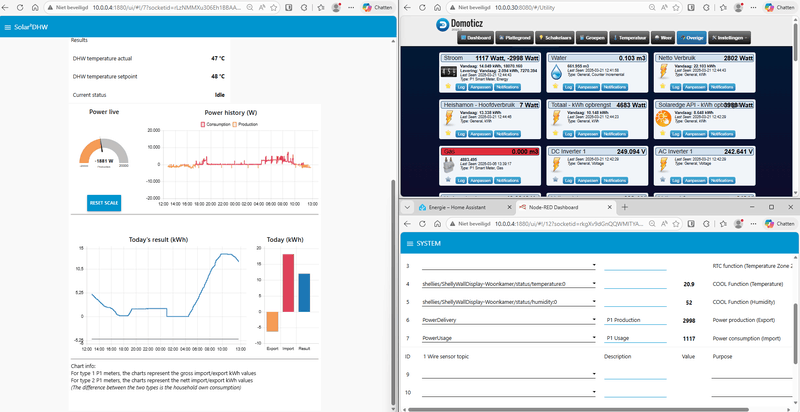Toggle the favorite star on Water card
The width and height of the screenshot is (800, 412).
(556, 87)
